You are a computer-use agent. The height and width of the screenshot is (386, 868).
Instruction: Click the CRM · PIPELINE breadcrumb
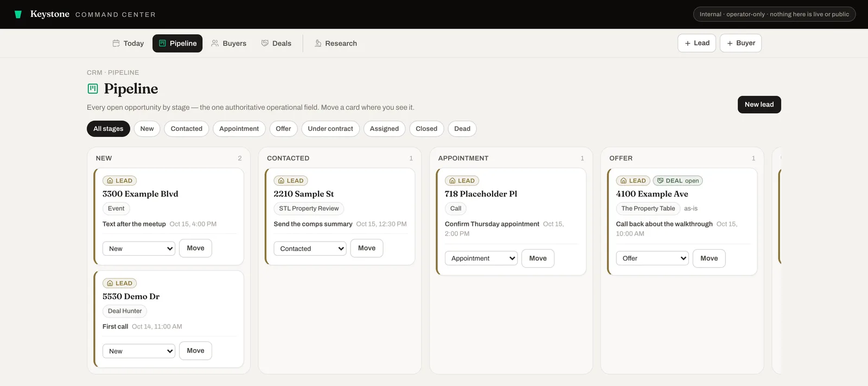(113, 73)
